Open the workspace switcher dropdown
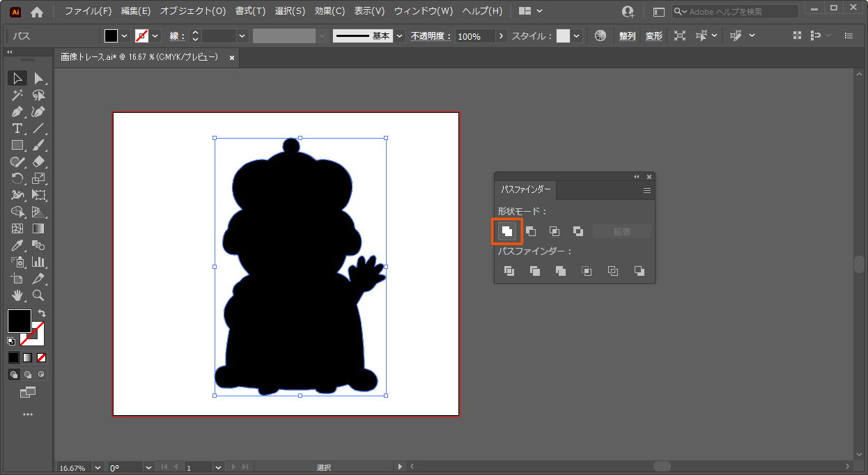 click(x=531, y=11)
